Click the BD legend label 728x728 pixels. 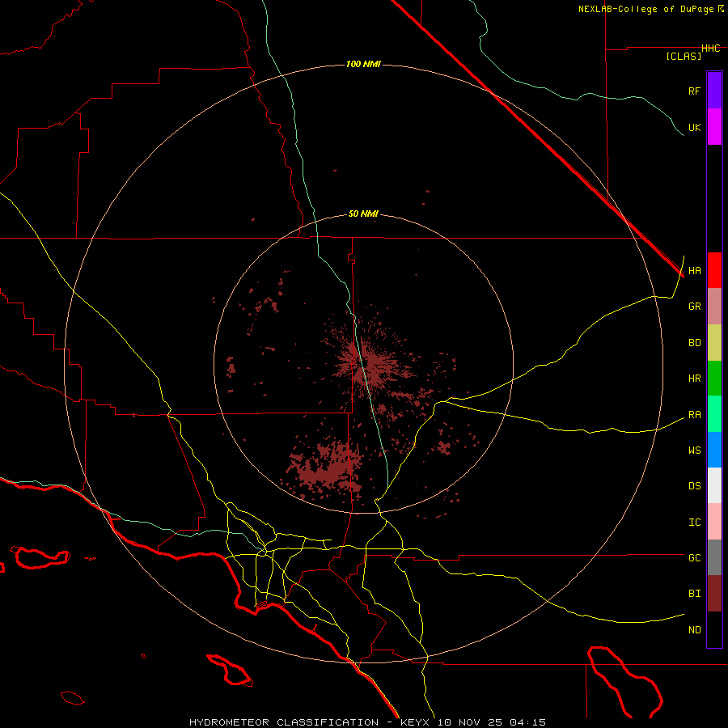(694, 343)
